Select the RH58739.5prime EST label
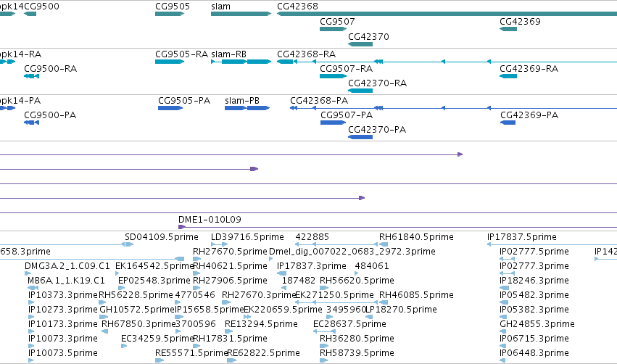Viewport: 617px width, 364px height. pyautogui.click(x=357, y=353)
